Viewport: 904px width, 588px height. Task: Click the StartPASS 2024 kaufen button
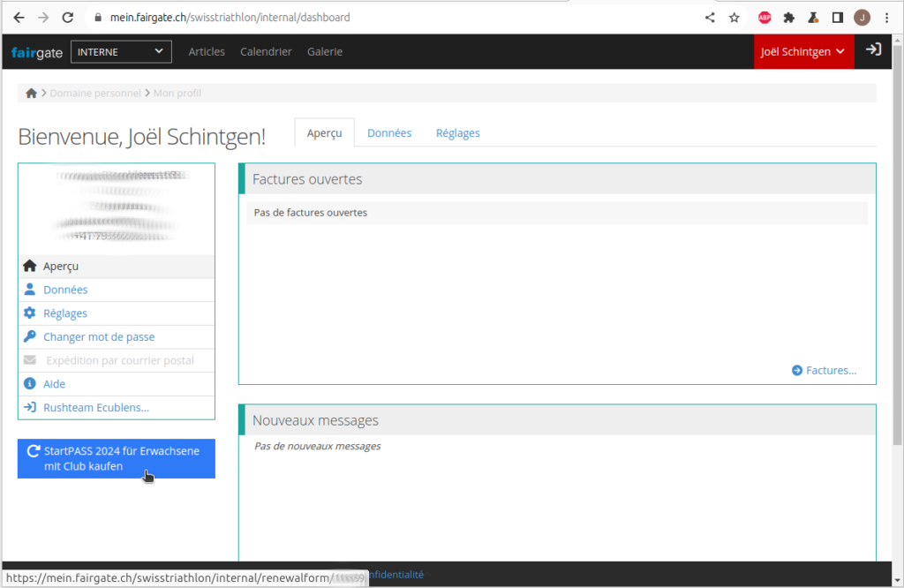(117, 459)
